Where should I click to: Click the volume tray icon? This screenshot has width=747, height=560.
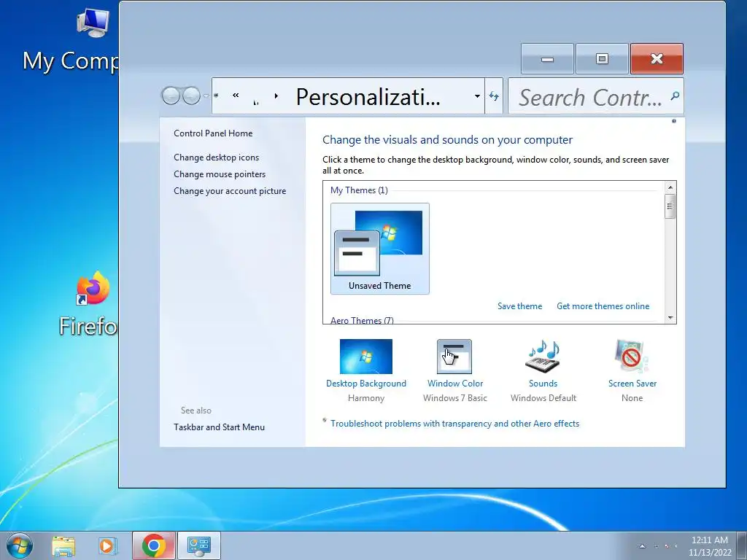point(676,546)
